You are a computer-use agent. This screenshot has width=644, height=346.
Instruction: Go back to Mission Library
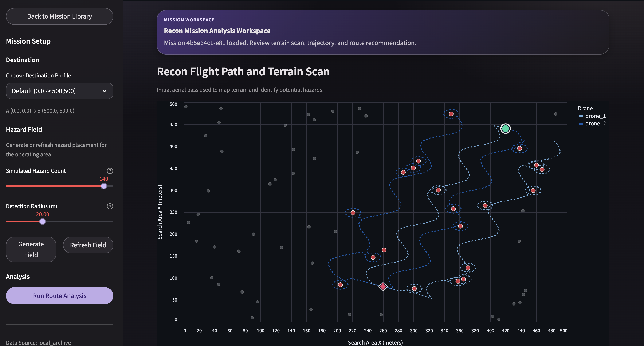(59, 16)
